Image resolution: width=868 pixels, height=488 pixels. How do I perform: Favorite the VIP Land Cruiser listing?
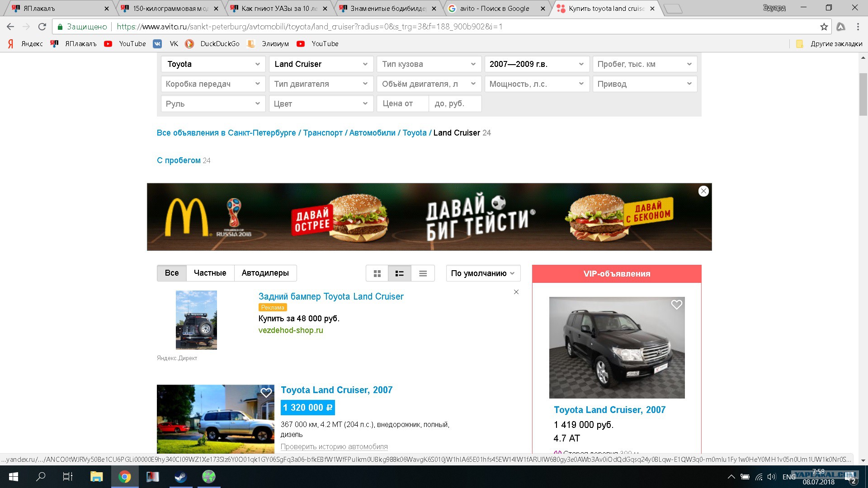tap(676, 305)
